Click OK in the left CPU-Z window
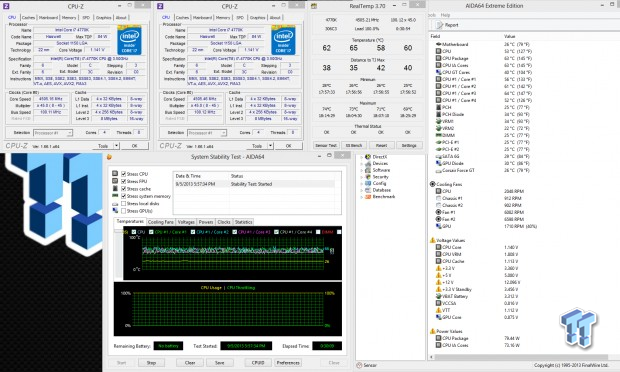This screenshot has height=372, width=620. pyautogui.click(x=134, y=146)
